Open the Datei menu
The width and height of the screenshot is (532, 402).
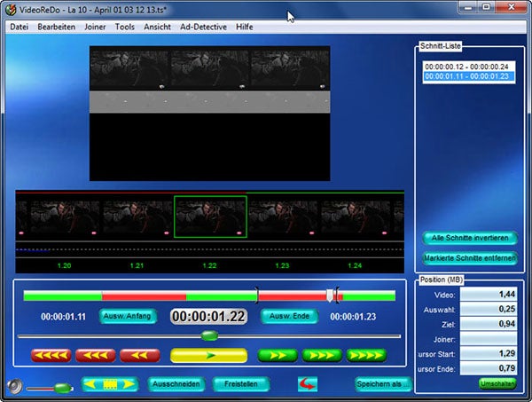coord(19,27)
